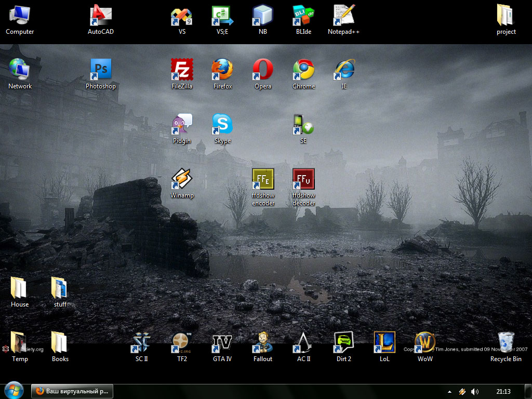This screenshot has height=399, width=532.
Task: Click the FileZilla shortcut icon
Action: point(182,70)
